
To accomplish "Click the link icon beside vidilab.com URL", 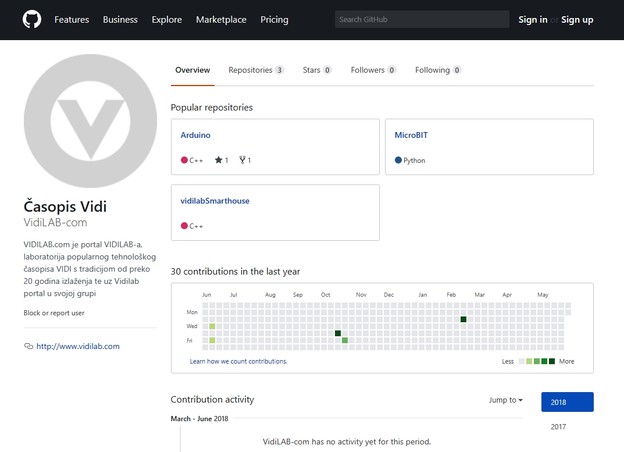I will tap(28, 346).
